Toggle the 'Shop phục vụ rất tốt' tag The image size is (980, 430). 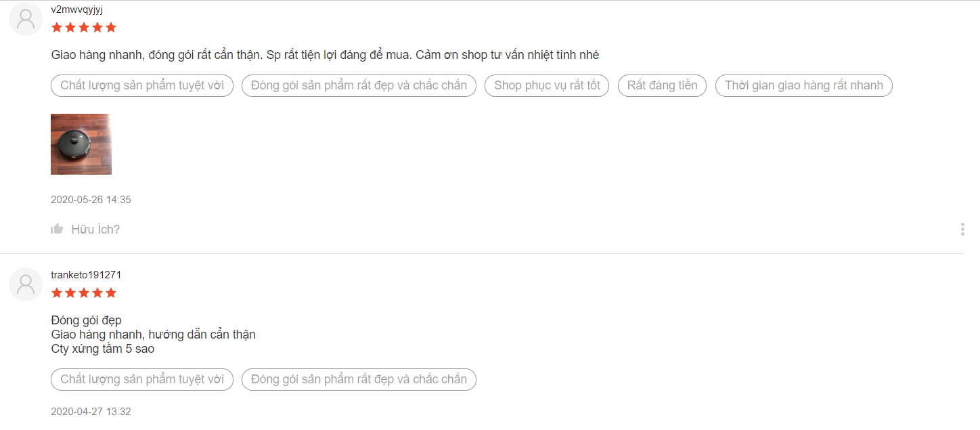click(546, 85)
